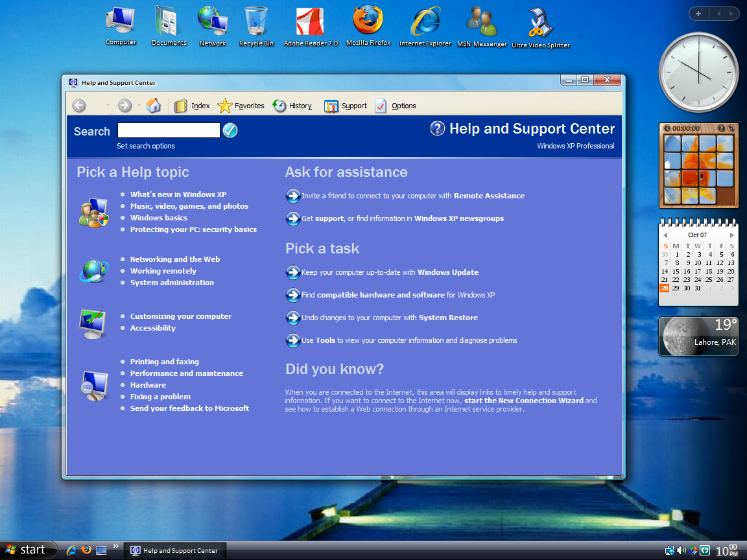747x560 pixels.
Task: Click Show Desktop quick launch icon
Action: [101, 550]
